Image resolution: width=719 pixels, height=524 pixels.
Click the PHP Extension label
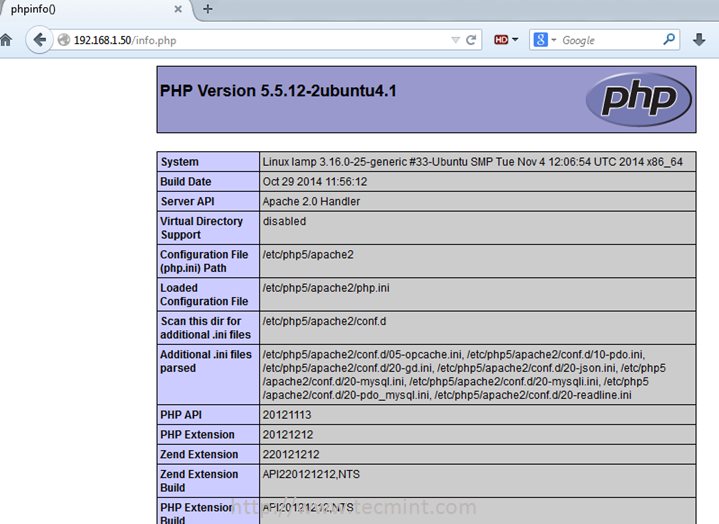click(x=208, y=435)
